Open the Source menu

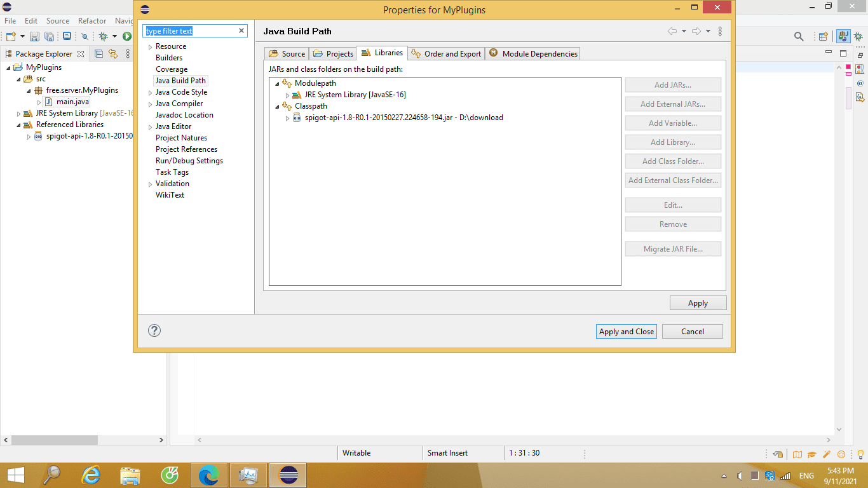(x=58, y=20)
